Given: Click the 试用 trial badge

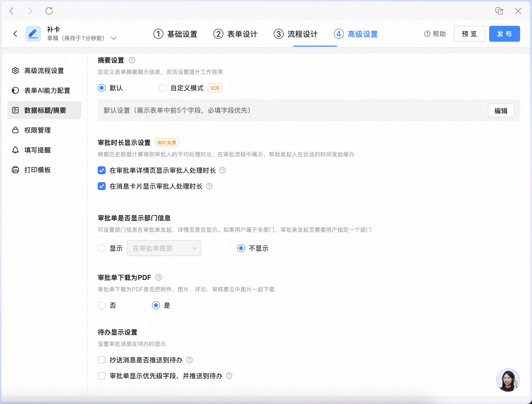Looking at the screenshot, I should click(215, 88).
